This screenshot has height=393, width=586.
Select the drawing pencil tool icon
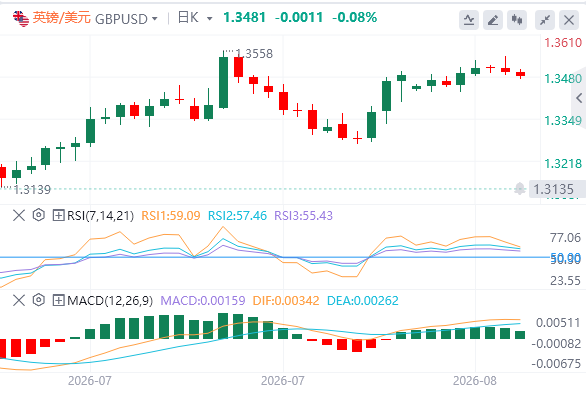pos(493,20)
